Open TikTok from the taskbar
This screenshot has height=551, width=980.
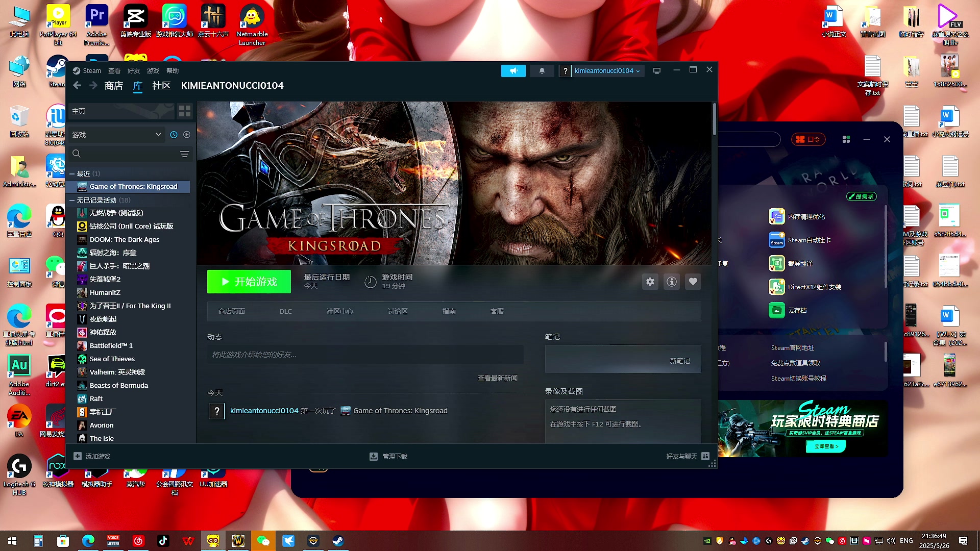(x=163, y=541)
